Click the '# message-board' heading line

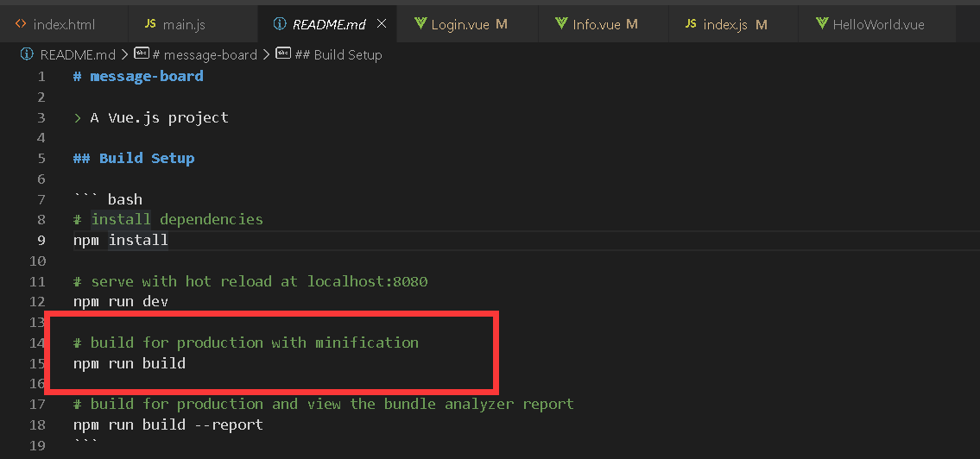click(138, 76)
